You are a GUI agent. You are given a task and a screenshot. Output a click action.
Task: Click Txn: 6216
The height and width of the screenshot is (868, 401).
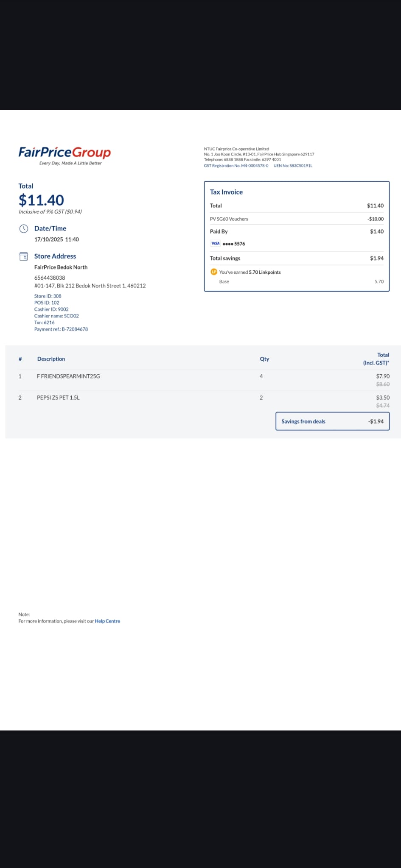(44, 323)
